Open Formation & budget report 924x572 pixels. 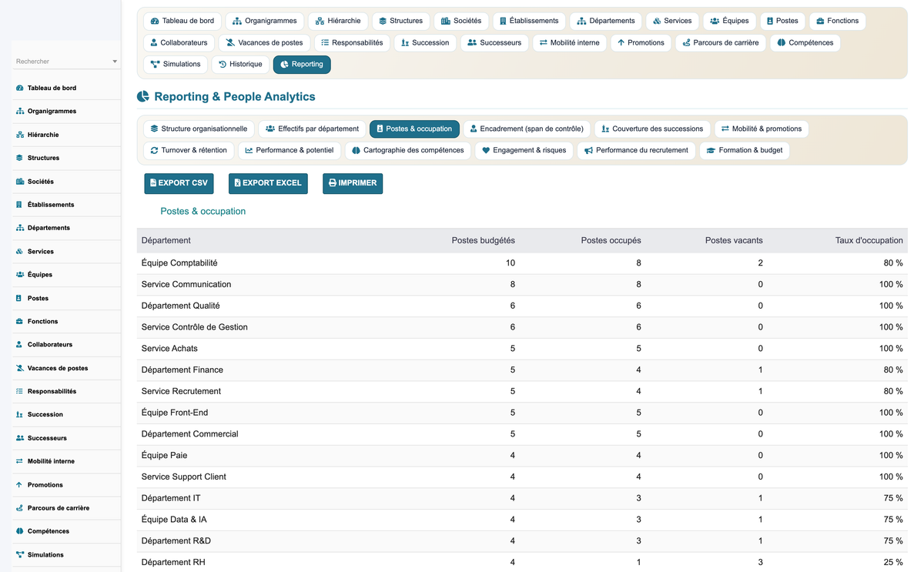click(x=744, y=151)
